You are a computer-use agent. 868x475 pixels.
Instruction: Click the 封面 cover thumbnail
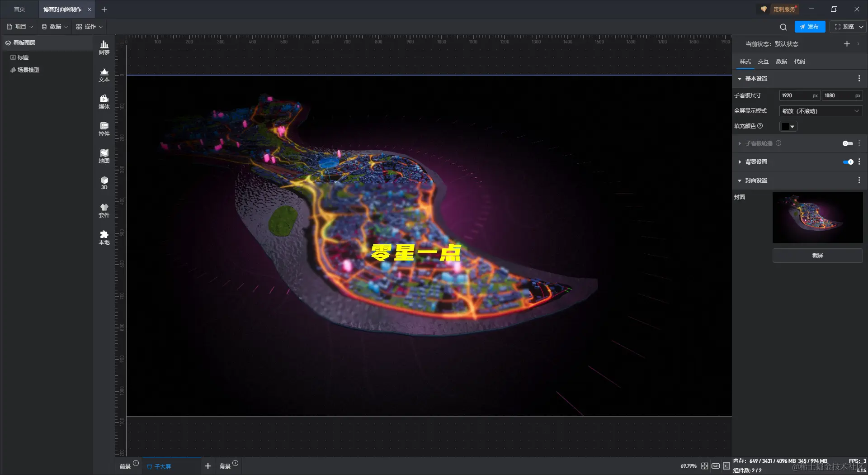pyautogui.click(x=817, y=217)
